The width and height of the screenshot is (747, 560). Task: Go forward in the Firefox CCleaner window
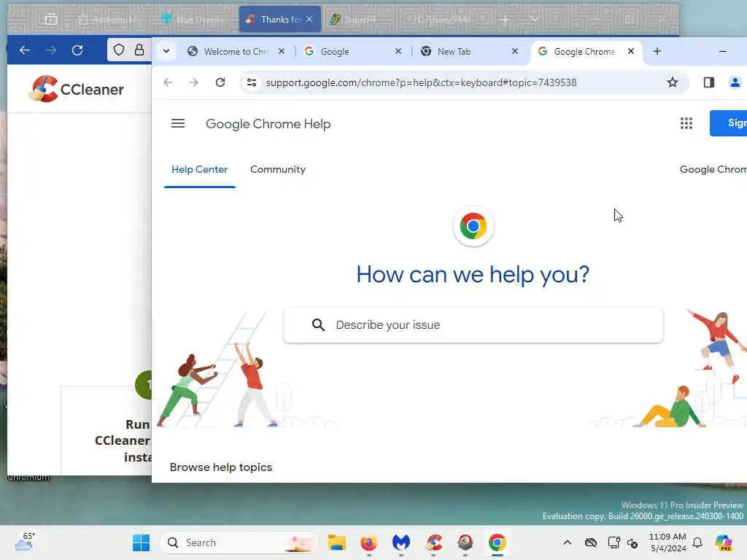(x=51, y=50)
